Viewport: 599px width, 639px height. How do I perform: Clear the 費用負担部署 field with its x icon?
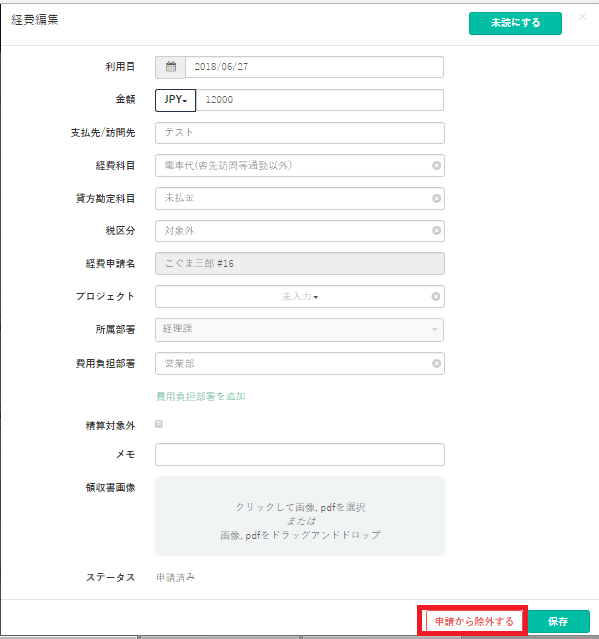coord(436,363)
